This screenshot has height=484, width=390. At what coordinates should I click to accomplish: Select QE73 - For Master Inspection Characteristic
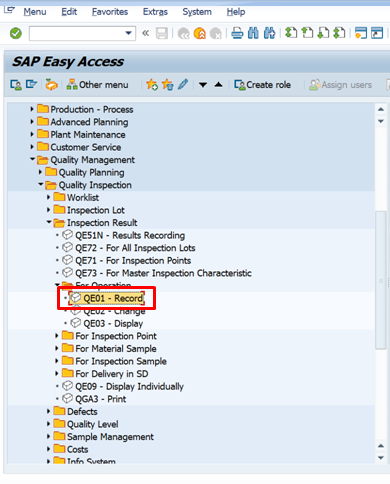(163, 273)
